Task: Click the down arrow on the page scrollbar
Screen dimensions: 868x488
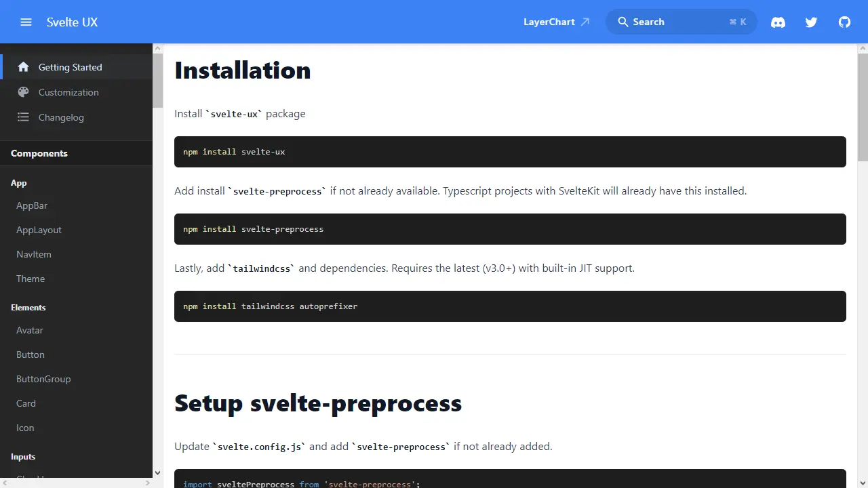Action: [862, 481]
